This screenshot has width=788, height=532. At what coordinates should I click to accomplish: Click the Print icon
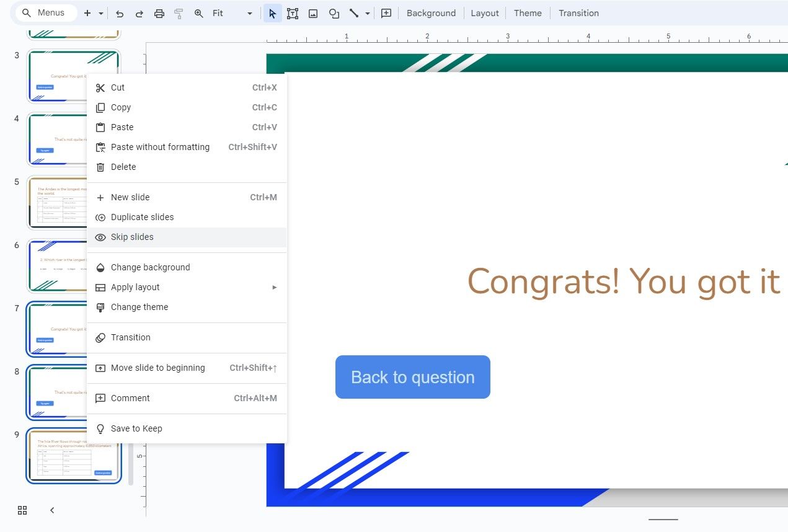coord(159,13)
